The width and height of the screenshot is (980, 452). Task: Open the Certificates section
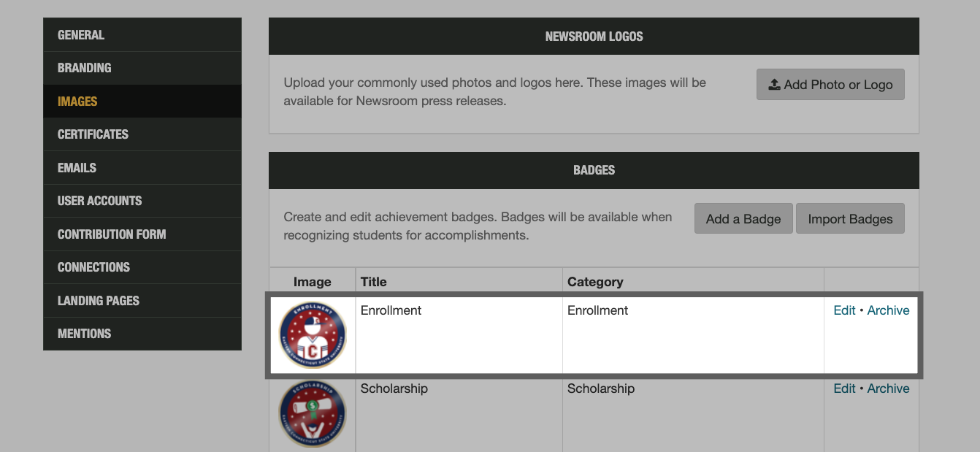click(93, 134)
